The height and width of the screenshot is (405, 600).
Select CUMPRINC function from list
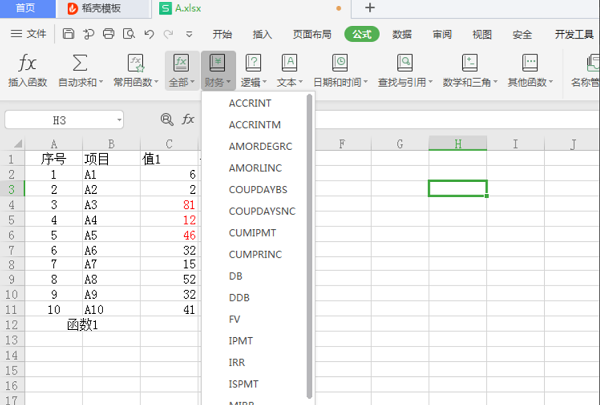point(255,255)
